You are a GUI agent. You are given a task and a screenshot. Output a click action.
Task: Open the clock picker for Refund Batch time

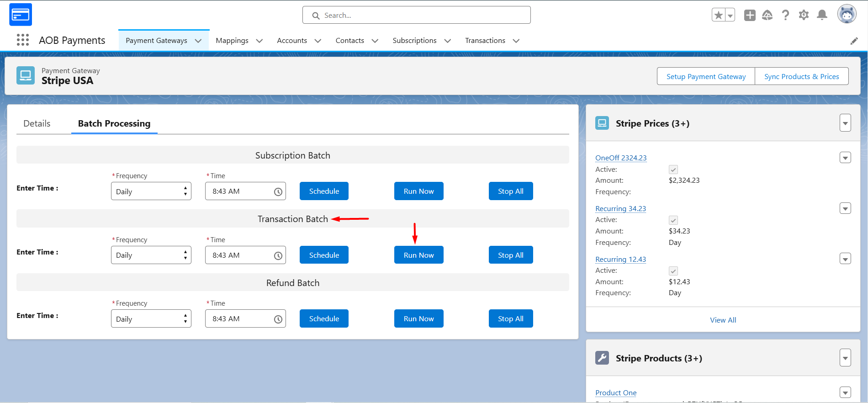278,319
